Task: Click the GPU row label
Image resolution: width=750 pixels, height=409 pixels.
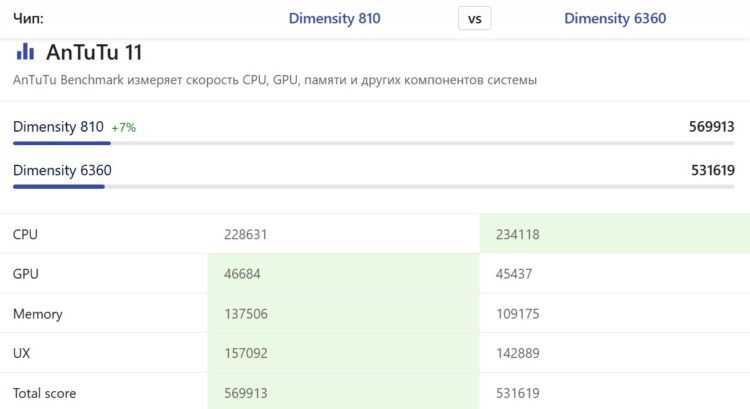Action: (26, 274)
